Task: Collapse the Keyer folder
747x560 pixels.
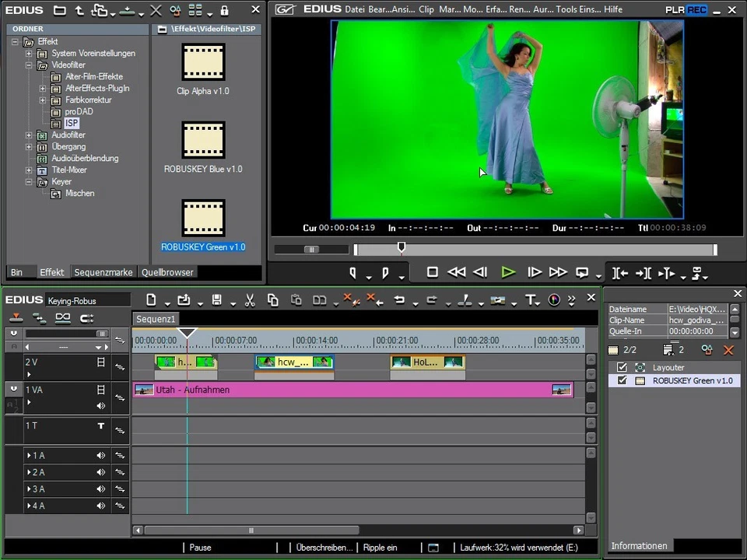Action: click(x=29, y=182)
